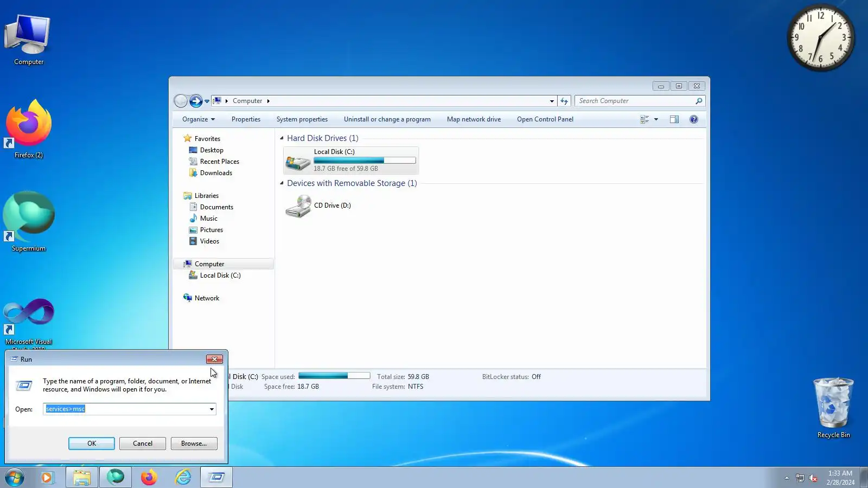Click the search magnifier icon
Image resolution: width=868 pixels, height=488 pixels.
click(x=699, y=101)
